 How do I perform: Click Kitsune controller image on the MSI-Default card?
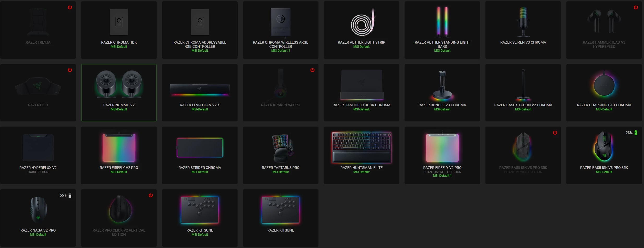(x=200, y=210)
